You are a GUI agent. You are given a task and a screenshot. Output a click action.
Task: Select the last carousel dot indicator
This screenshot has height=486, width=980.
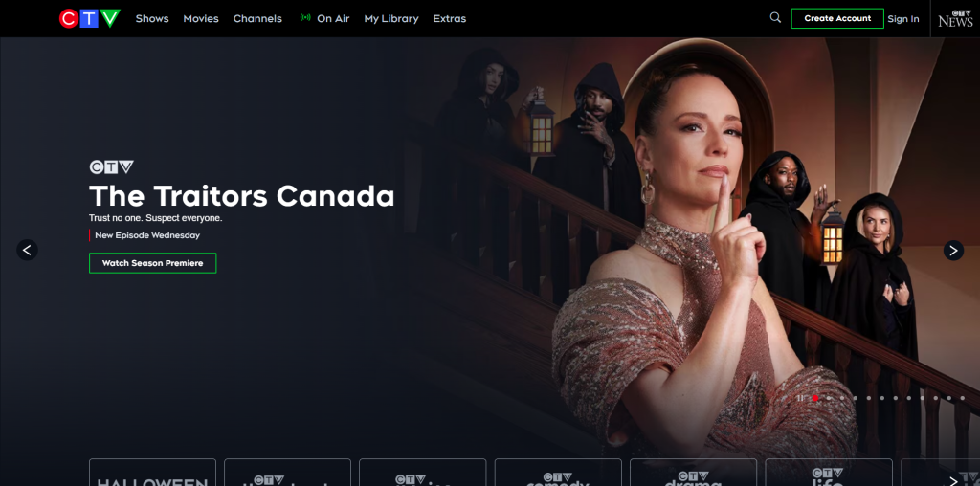[x=963, y=398]
